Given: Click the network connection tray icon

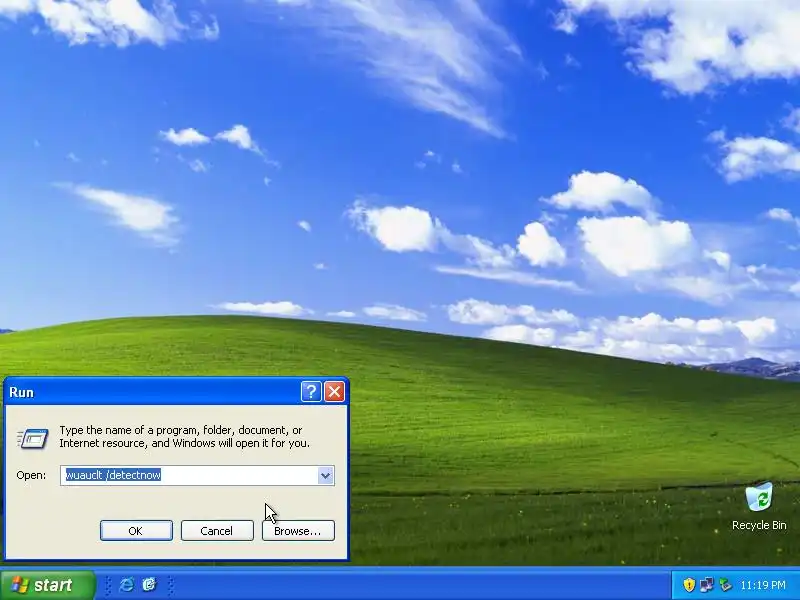Looking at the screenshot, I should click(x=707, y=585).
